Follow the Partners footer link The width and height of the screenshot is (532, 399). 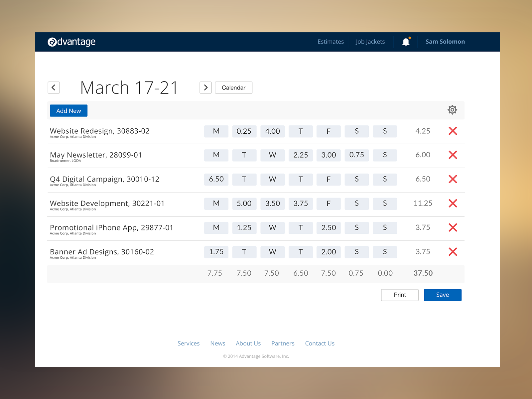283,343
